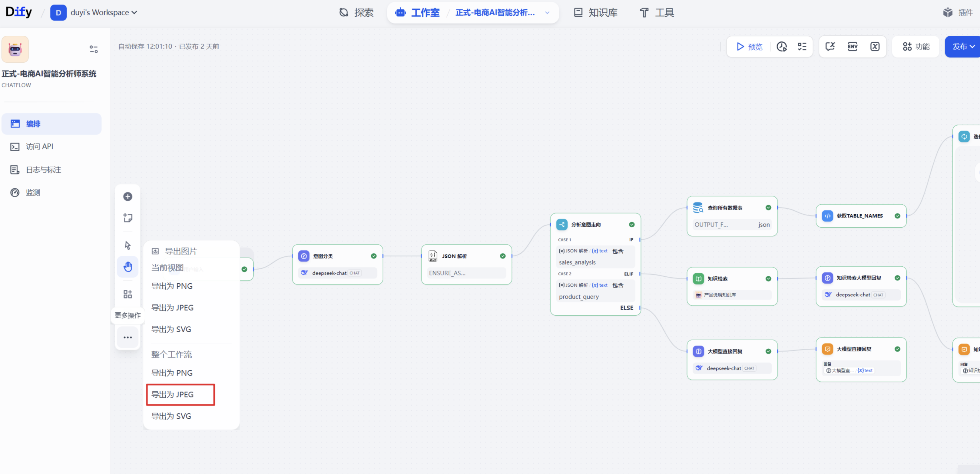Open the 发布 publish dropdown
Screen dimensions: 980x474
pos(962,47)
